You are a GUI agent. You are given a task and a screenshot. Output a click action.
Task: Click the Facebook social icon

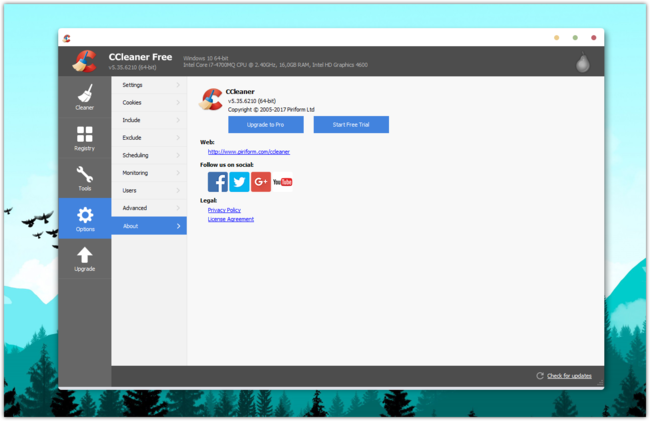[218, 182]
